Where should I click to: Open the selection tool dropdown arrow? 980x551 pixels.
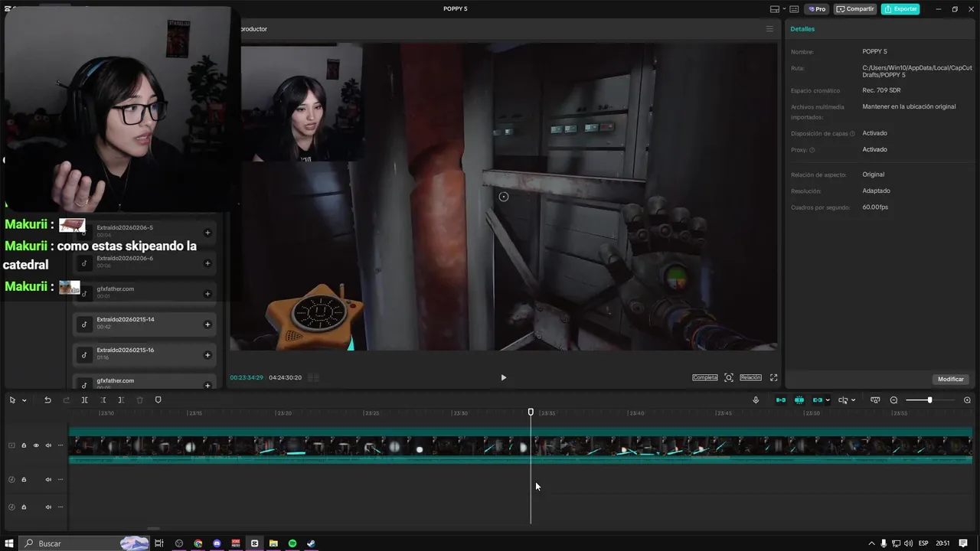[x=24, y=400]
